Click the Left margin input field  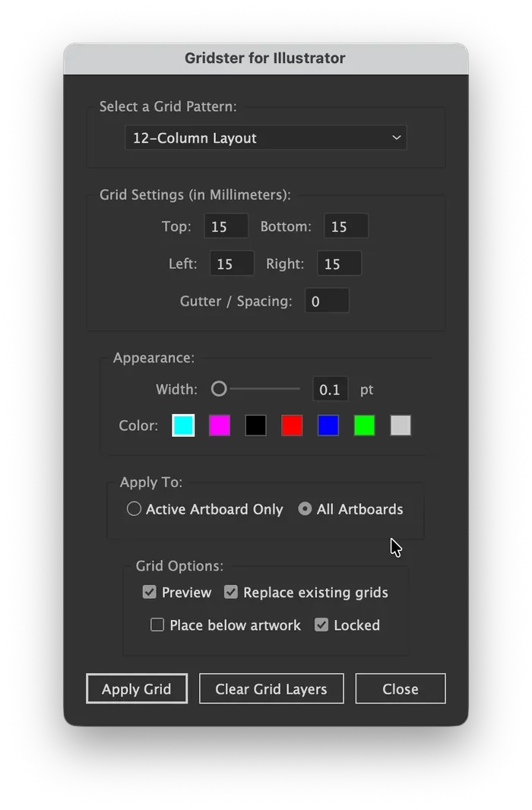[231, 264]
